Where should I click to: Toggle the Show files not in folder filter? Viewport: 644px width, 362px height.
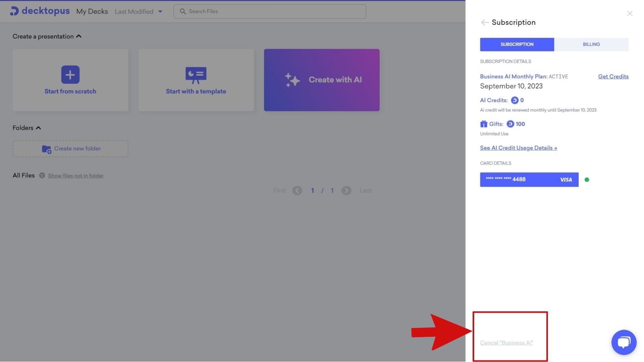click(x=75, y=176)
